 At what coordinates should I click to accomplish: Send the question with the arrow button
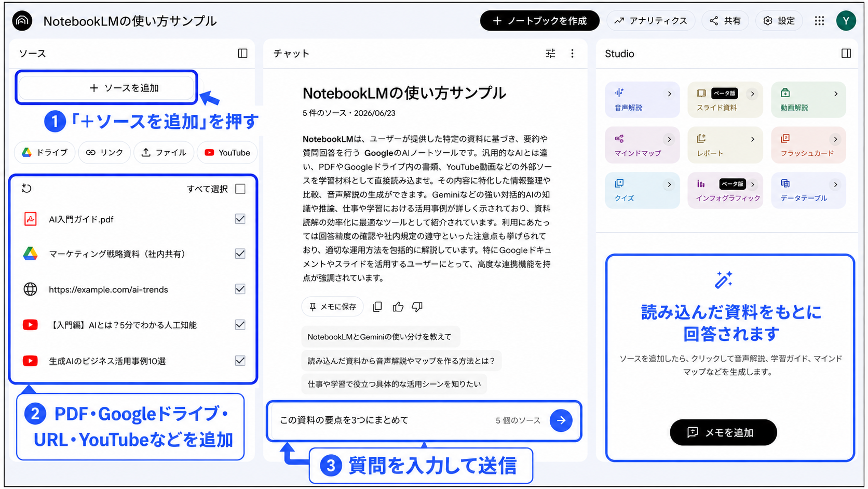tap(561, 420)
